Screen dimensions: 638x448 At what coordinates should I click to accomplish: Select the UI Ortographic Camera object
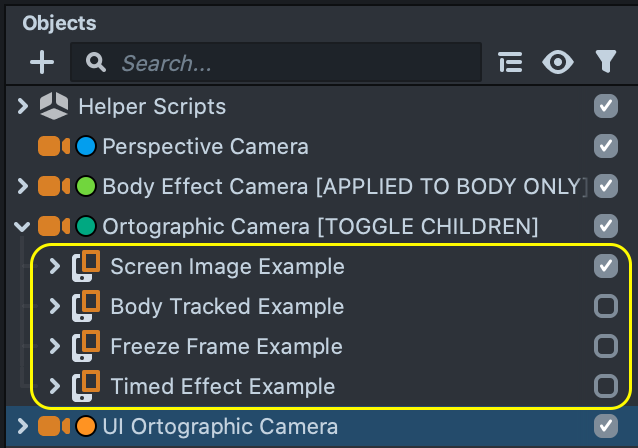pyautogui.click(x=220, y=427)
